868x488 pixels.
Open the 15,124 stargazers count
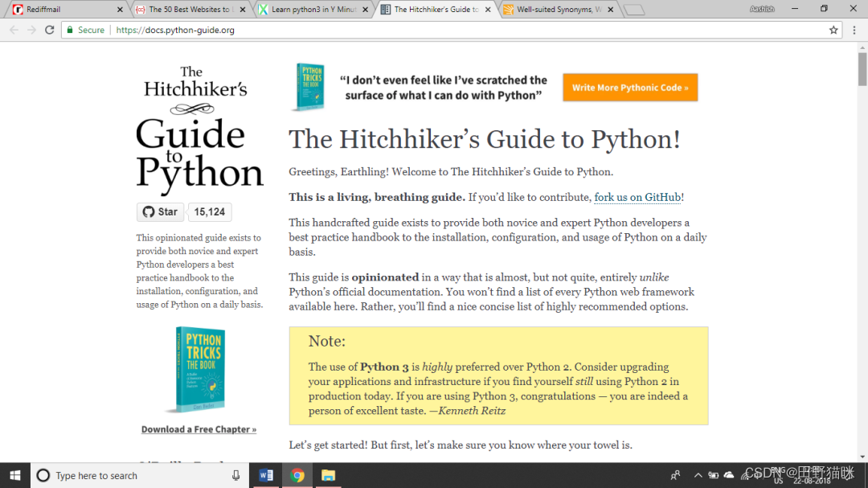(209, 211)
